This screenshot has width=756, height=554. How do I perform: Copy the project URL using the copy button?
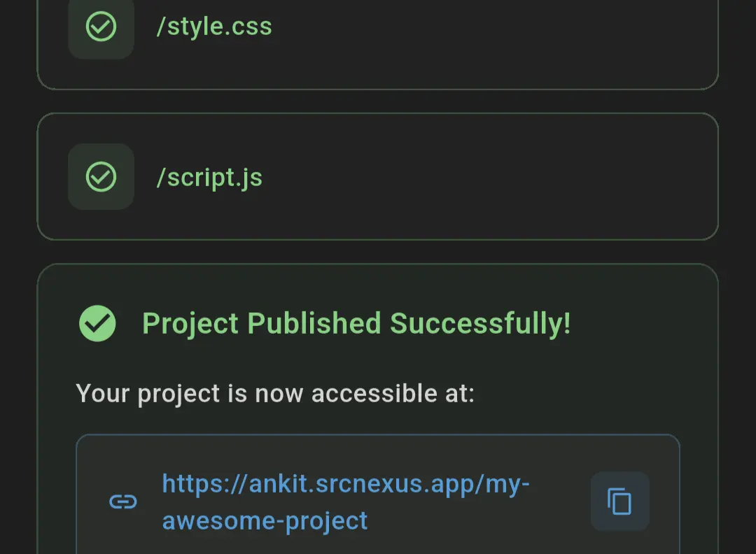coord(619,502)
